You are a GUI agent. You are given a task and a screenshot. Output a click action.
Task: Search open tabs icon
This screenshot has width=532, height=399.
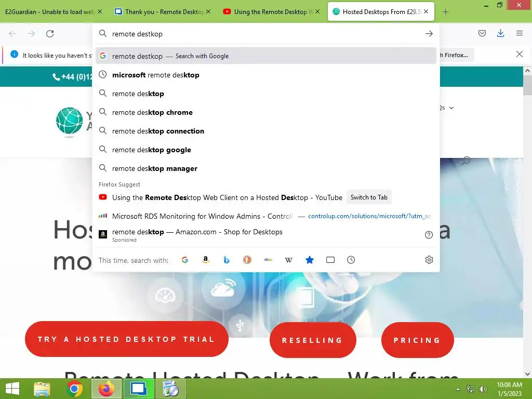coord(330,260)
